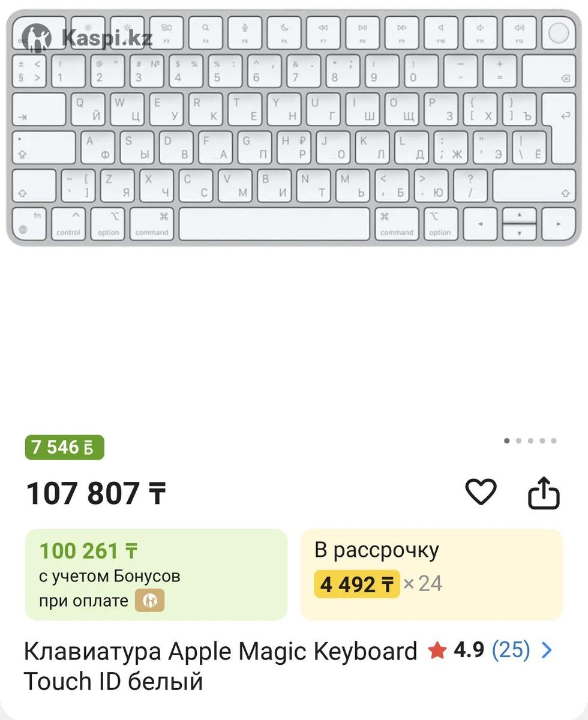Open the 100 261 ₸ bonus price card
The image size is (588, 720).
(156, 574)
